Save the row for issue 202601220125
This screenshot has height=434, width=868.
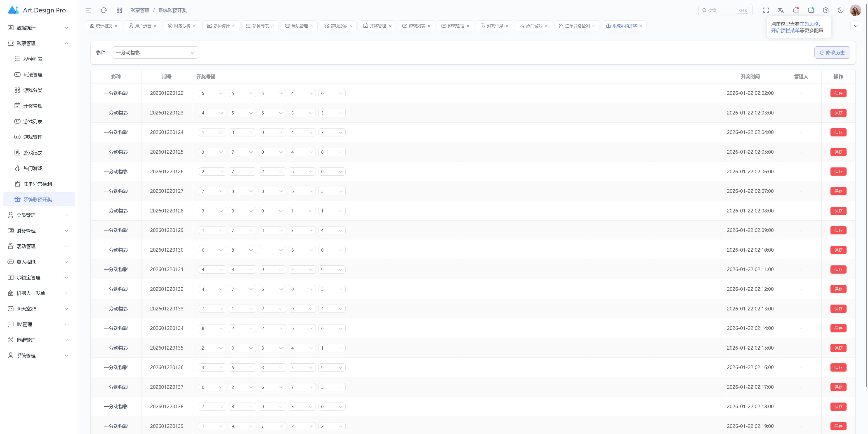(x=838, y=152)
